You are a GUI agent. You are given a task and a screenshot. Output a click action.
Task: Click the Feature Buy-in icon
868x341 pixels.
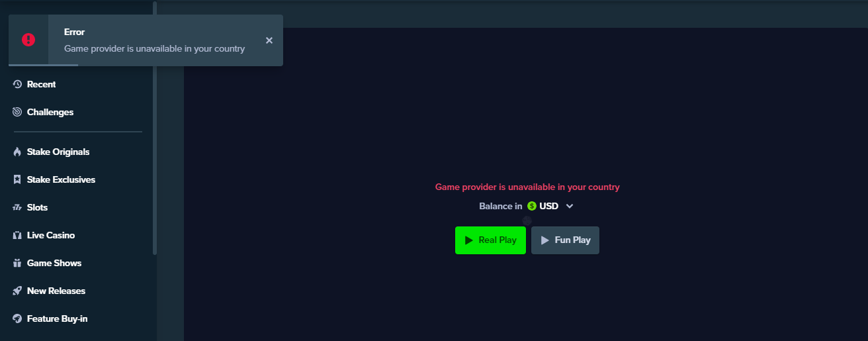click(17, 318)
